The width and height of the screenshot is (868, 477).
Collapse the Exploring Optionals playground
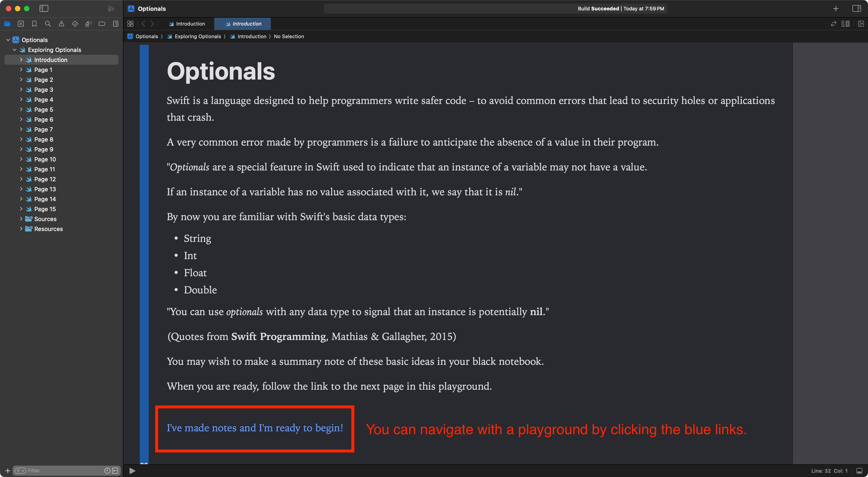click(14, 50)
